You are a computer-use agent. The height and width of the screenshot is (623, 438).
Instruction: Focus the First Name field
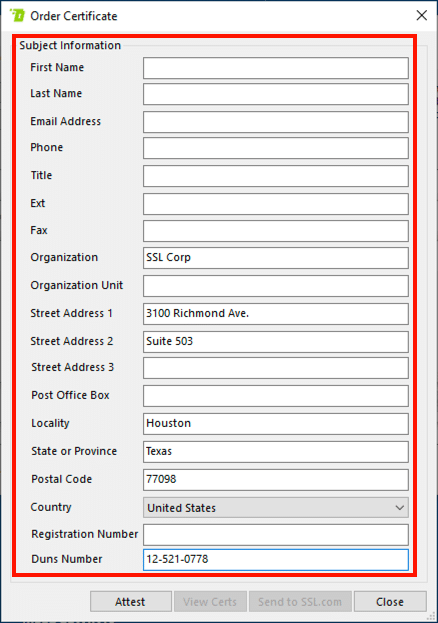[275, 68]
